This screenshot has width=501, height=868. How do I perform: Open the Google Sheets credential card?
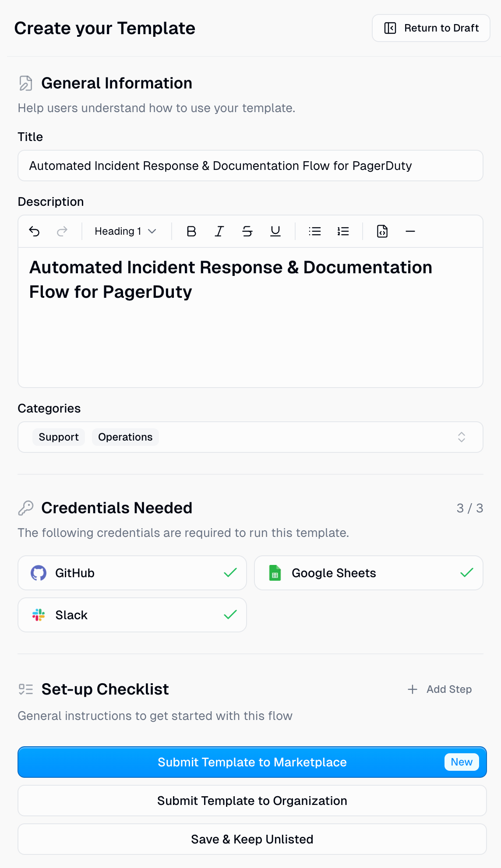369,573
